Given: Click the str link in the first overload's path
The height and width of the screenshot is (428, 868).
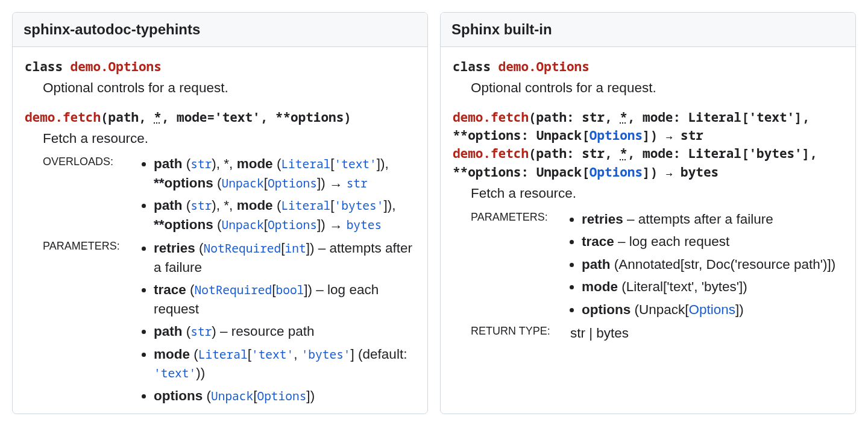Looking at the screenshot, I should pyautogui.click(x=201, y=164).
